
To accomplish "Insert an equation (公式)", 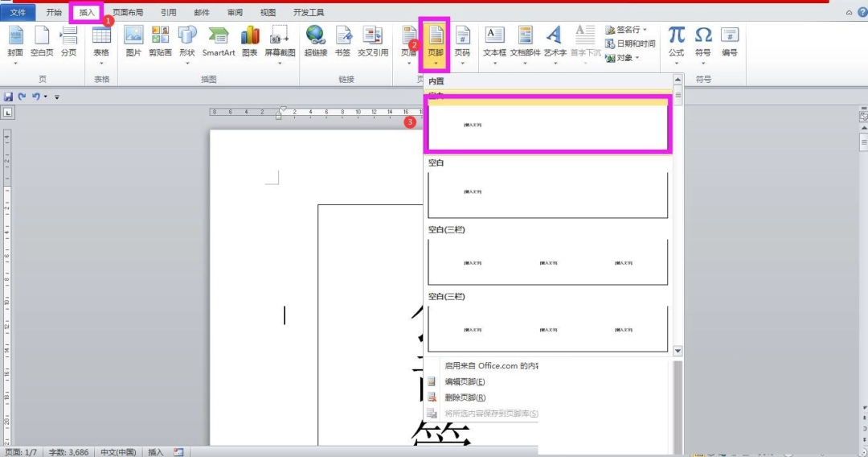I will coord(676,44).
